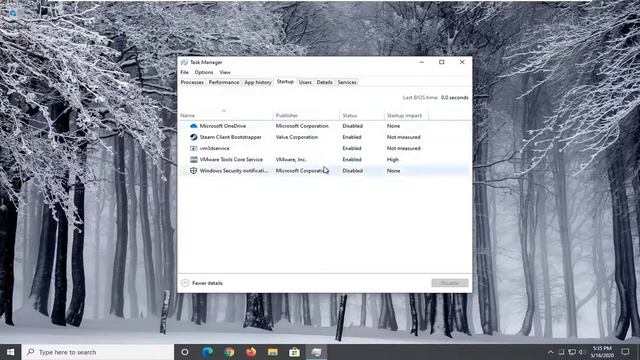
Task: Click Not measured impact for vm3dservice row
Action: pyautogui.click(x=404, y=148)
